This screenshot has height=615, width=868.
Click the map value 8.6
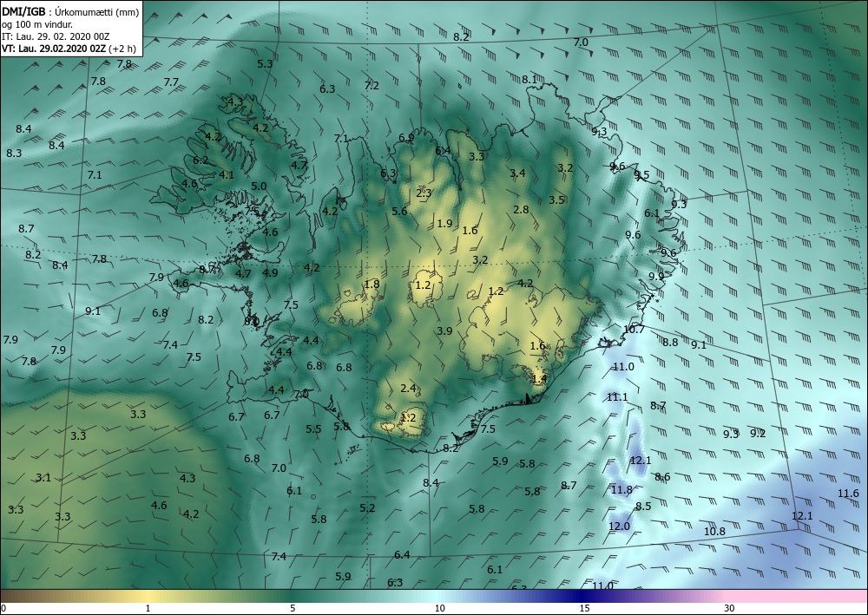[662, 477]
